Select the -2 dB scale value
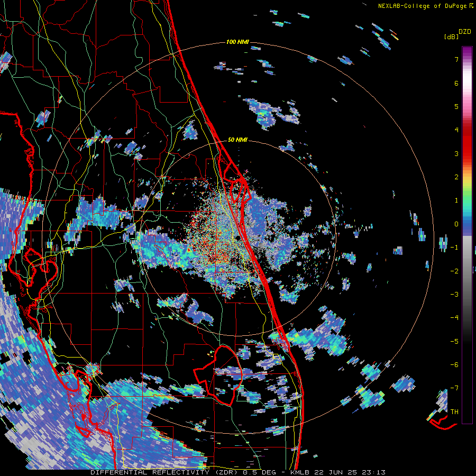This screenshot has width=476, height=476. [454, 271]
